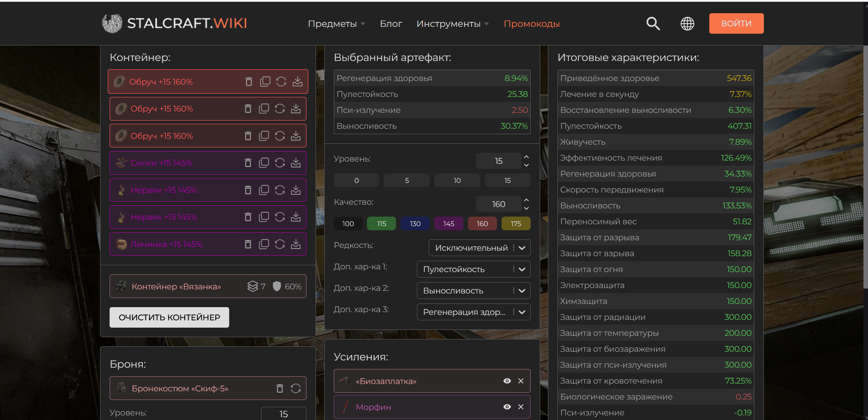This screenshot has height=420, width=868.
Task: Remove the Морфин boost with X
Action: (521, 407)
